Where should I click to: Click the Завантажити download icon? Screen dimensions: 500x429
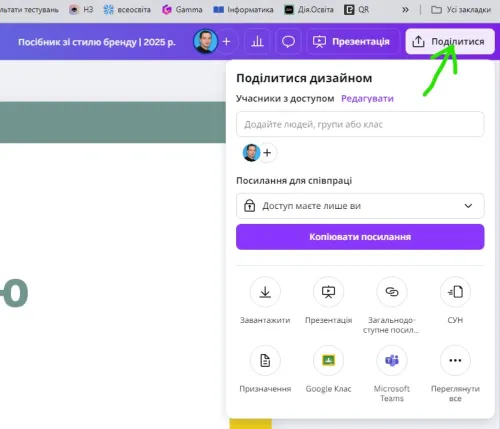pyautogui.click(x=265, y=292)
